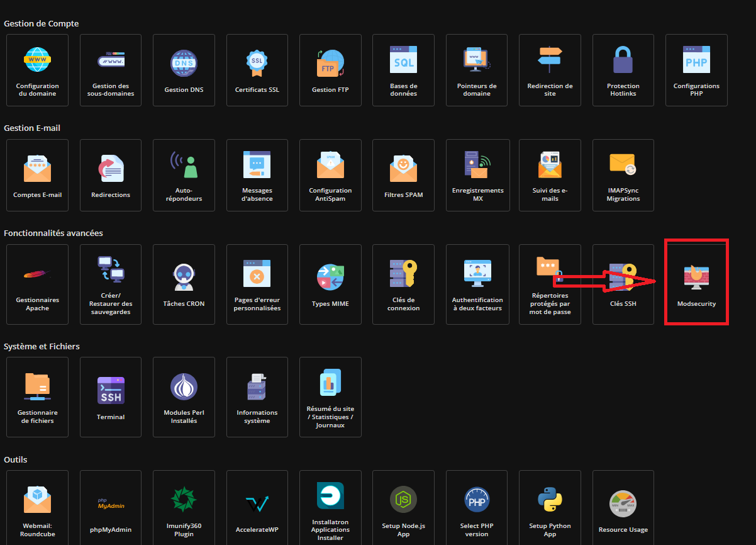Open Pages d'erreur personnalisées
The height and width of the screenshot is (545, 756).
(257, 284)
